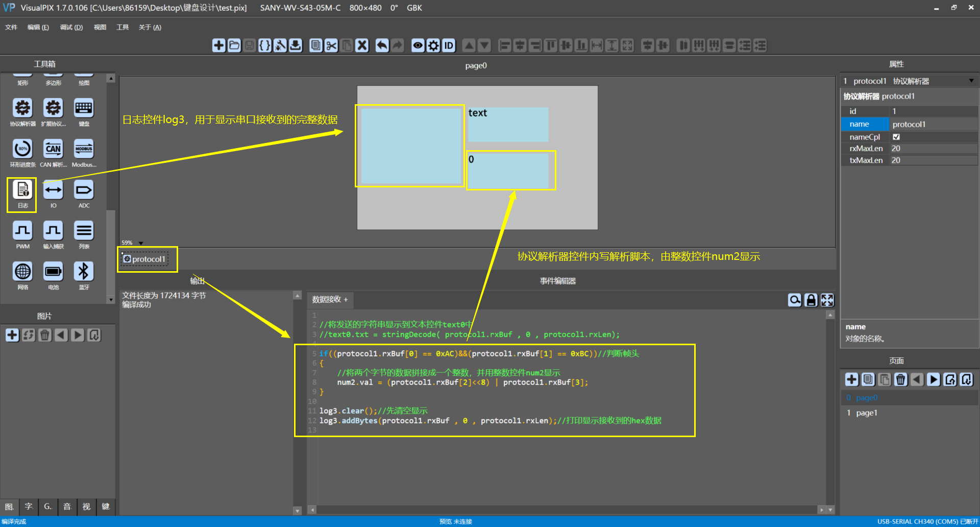Select the 电池 battery tool

click(53, 276)
